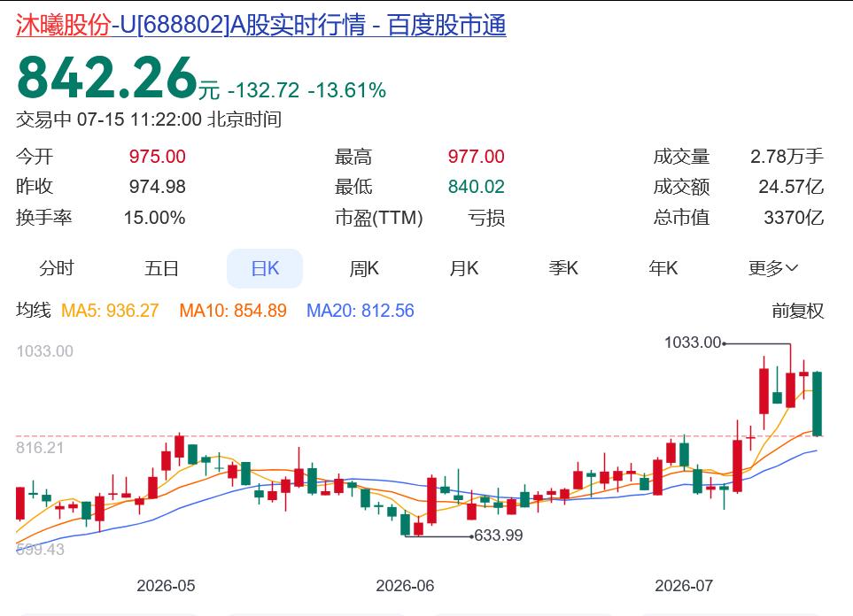Click the 今开 value 975.00
Image resolution: width=853 pixels, height=616 pixels.
coord(157,157)
